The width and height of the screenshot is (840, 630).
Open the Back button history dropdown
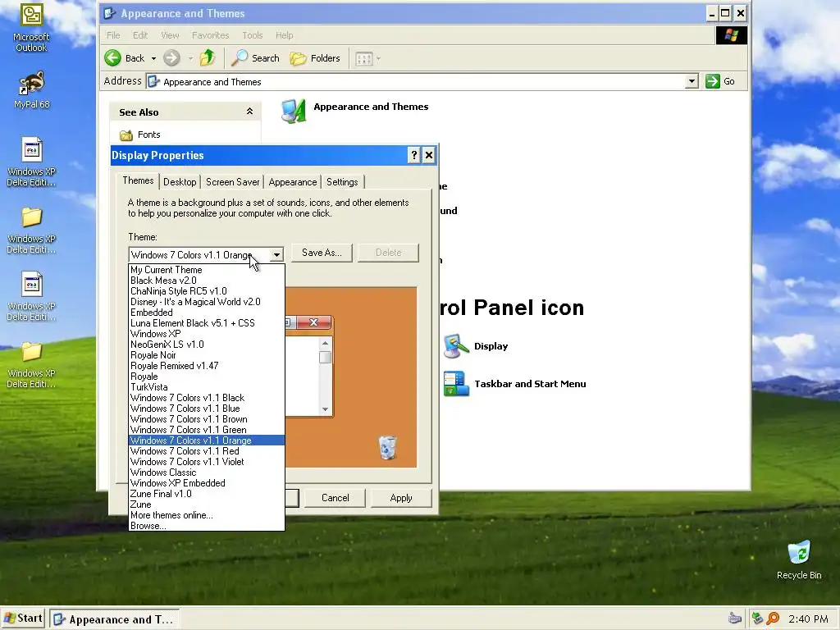click(x=153, y=58)
